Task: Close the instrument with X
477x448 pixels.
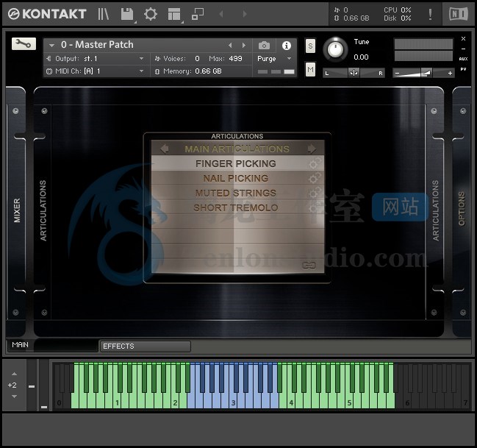Action: [x=463, y=39]
